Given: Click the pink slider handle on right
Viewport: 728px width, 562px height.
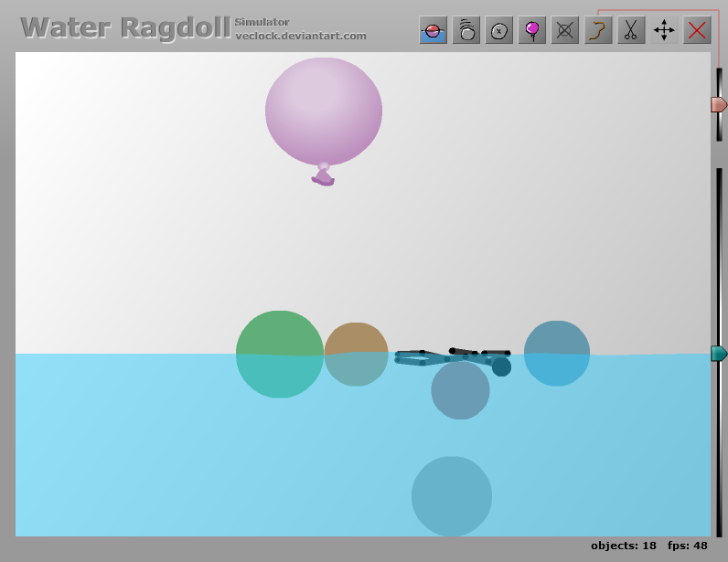Looking at the screenshot, I should pos(719,104).
